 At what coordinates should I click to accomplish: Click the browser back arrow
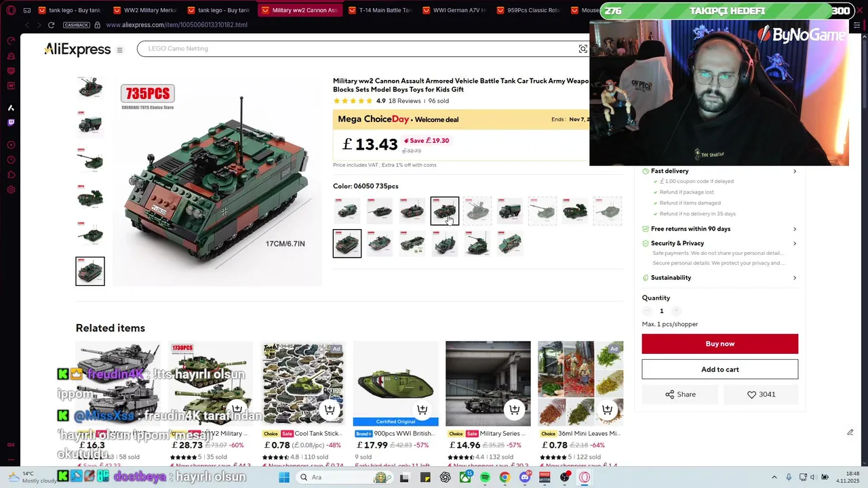click(27, 25)
